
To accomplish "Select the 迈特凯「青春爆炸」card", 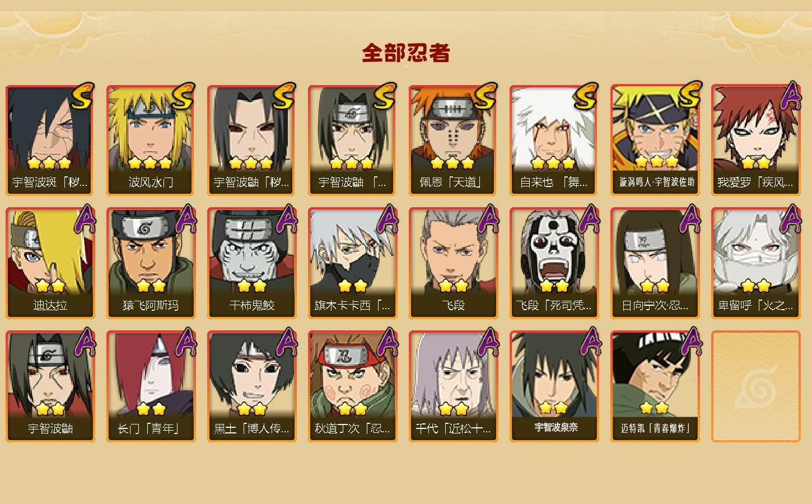I will pos(655,386).
